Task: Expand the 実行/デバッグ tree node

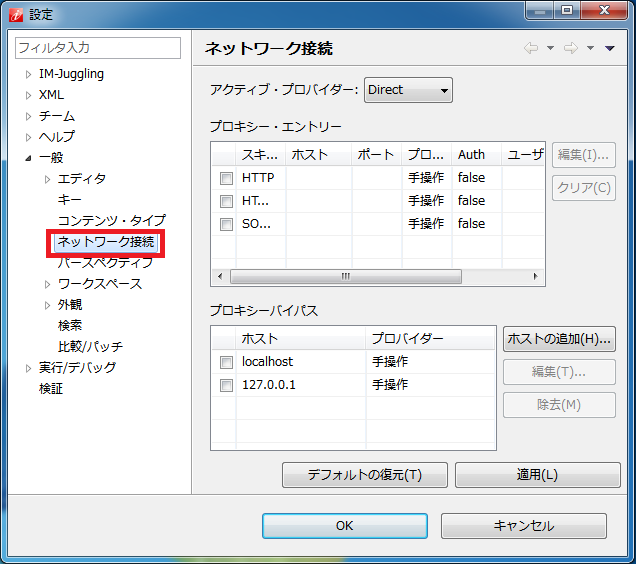Action: (x=28, y=368)
